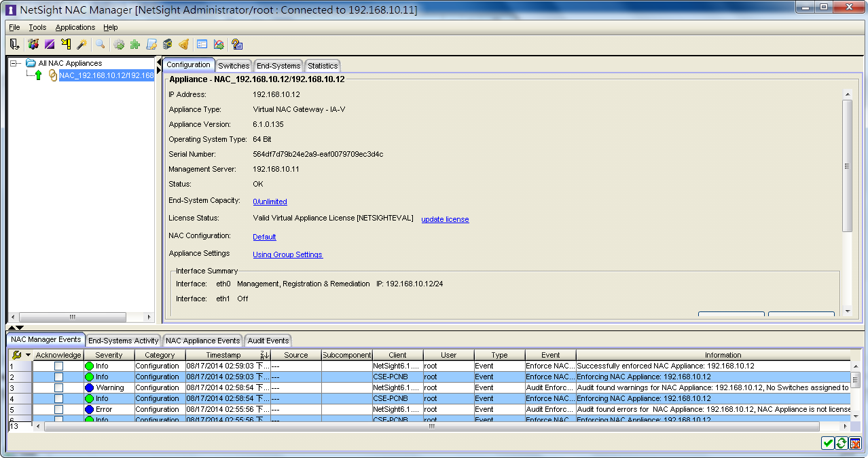Click the green puzzle piece toolbar icon
The image size is (868, 458).
[x=135, y=44]
